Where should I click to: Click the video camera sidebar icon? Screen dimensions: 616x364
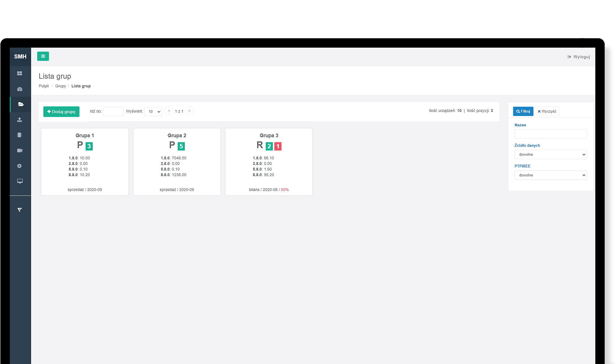pos(20,151)
